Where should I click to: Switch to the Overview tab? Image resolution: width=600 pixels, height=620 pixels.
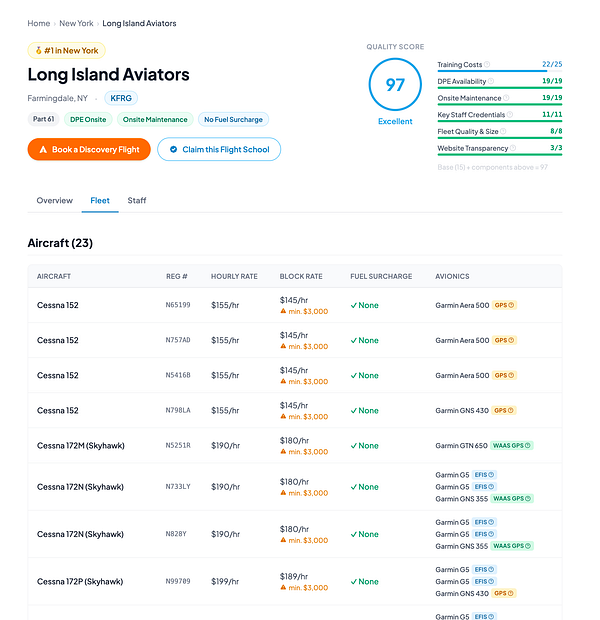coord(55,200)
